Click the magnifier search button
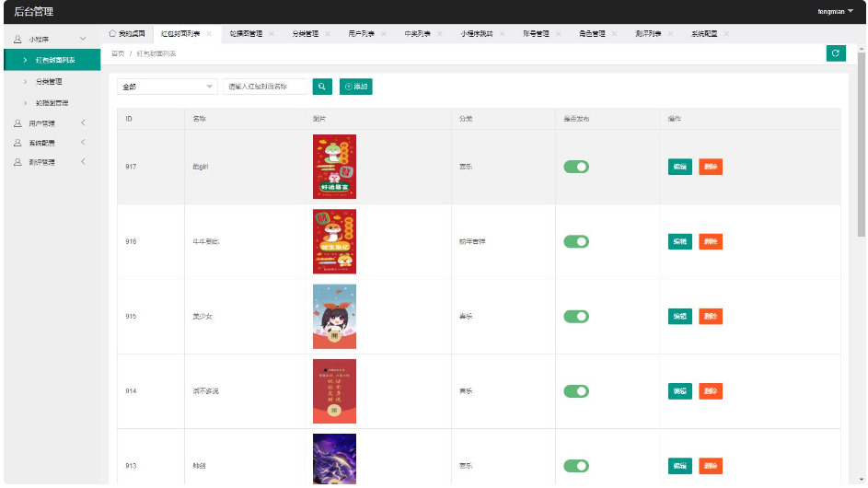This screenshot has height=488, width=868. pos(322,87)
